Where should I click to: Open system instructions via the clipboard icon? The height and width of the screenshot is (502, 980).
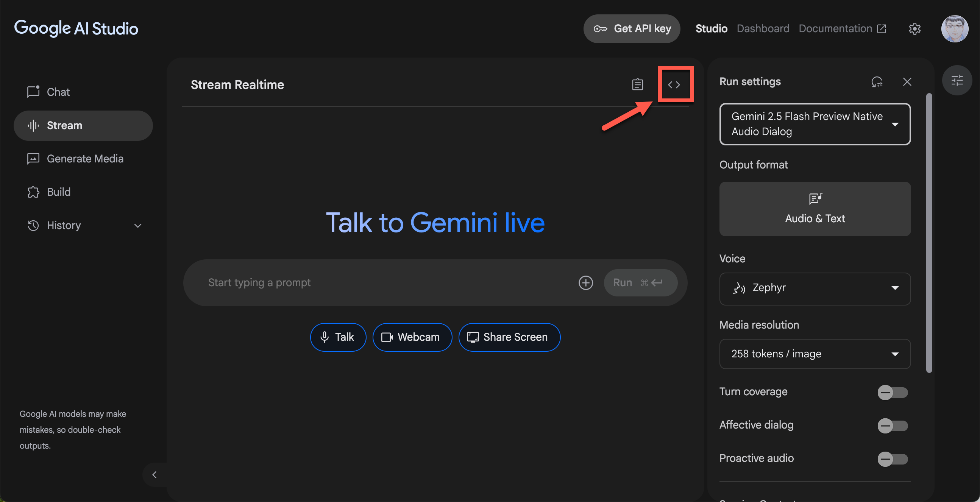point(637,84)
